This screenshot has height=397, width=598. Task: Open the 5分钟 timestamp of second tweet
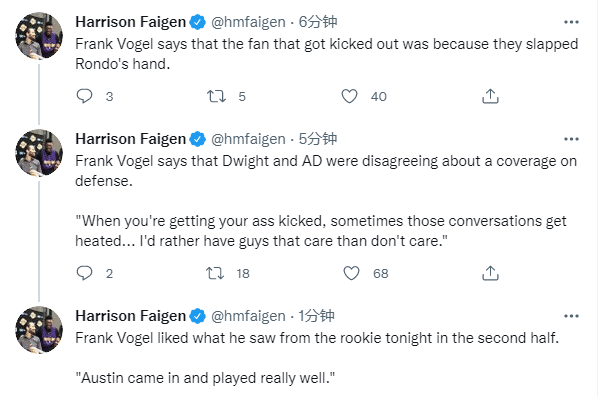click(318, 139)
